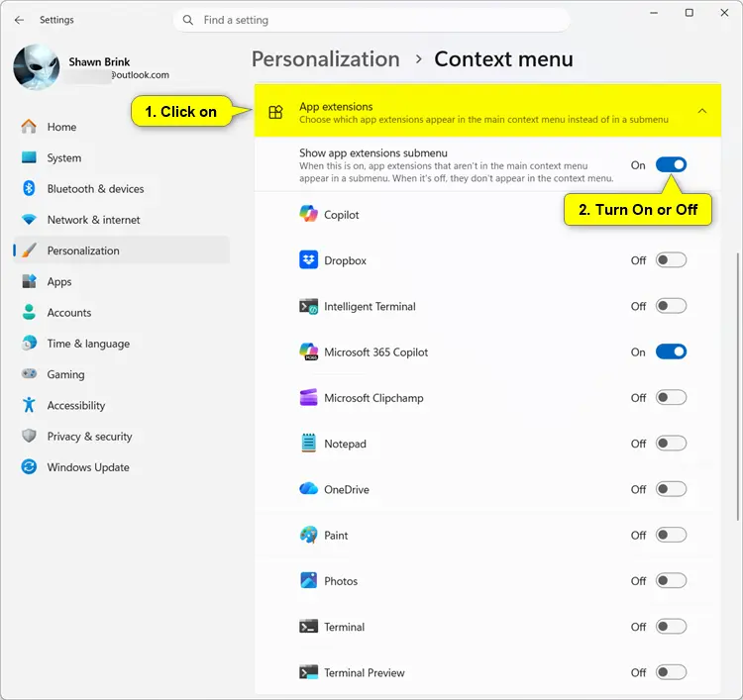Click the vertical scrollbar thumb
This screenshot has width=743, height=700.
pos(737,387)
